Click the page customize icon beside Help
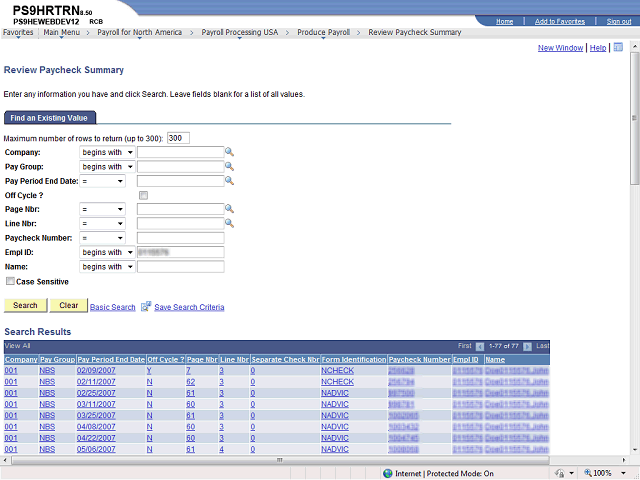Viewport: 640px width, 480px height. (x=618, y=47)
